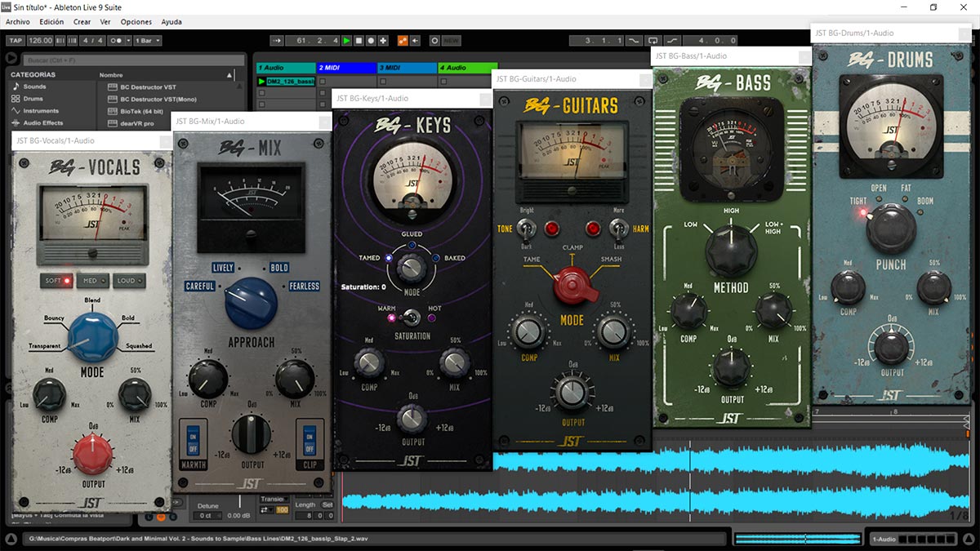Select BC Destructor VST(Mono) in browser list
This screenshot has width=980, height=551.
click(x=159, y=99)
